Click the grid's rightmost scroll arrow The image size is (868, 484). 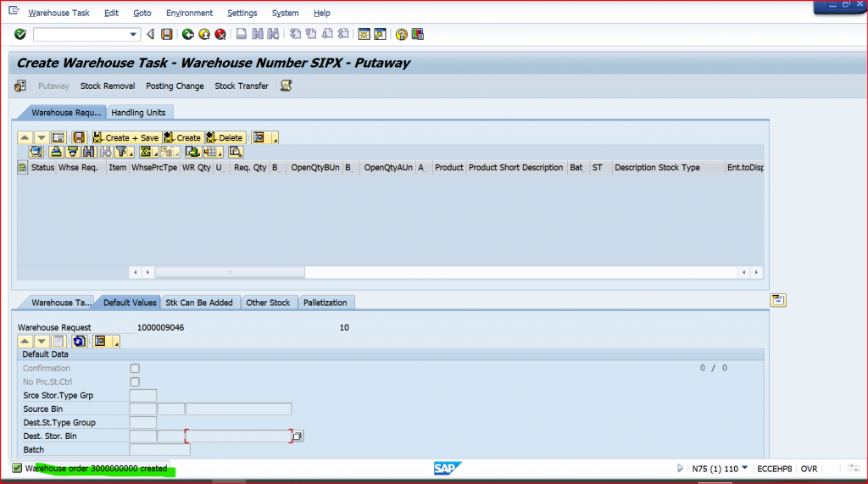[x=757, y=272]
